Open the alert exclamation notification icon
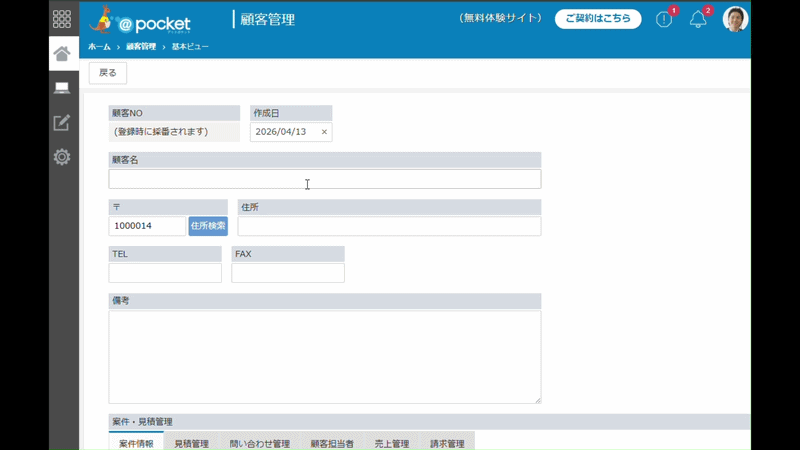Image resolution: width=800 pixels, height=450 pixels. (664, 19)
